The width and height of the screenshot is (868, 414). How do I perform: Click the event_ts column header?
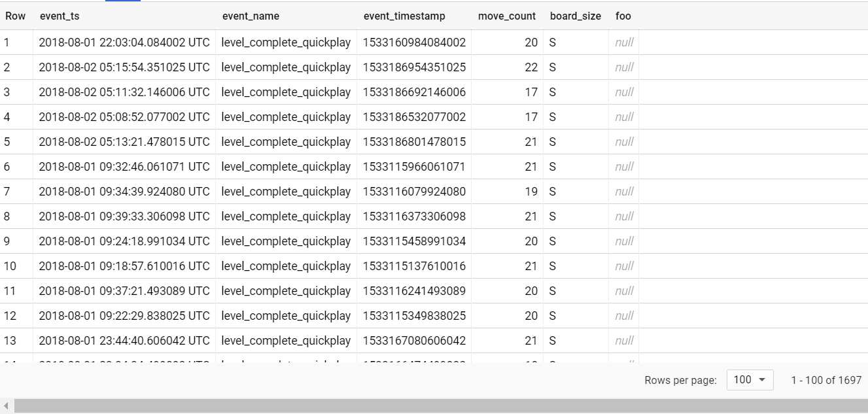[x=60, y=16]
